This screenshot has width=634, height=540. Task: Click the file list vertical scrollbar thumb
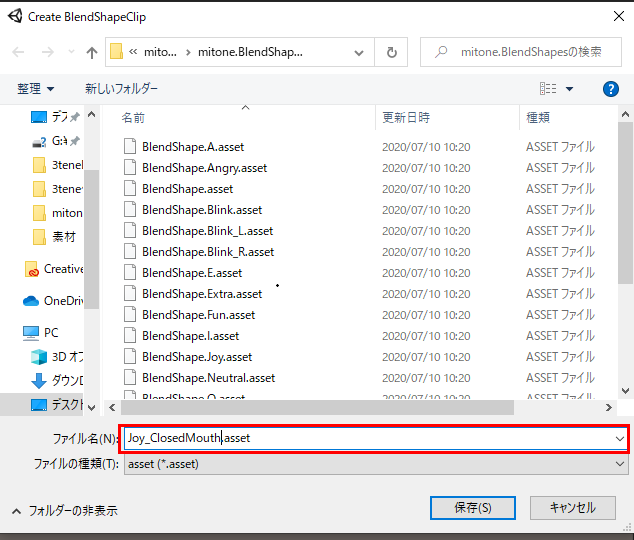tap(626, 203)
